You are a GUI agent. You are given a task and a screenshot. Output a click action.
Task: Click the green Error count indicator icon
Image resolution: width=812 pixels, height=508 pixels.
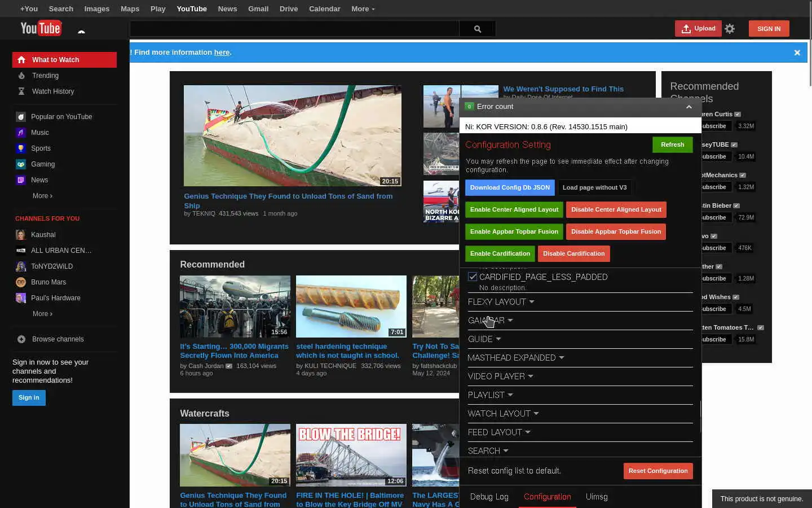pyautogui.click(x=469, y=107)
